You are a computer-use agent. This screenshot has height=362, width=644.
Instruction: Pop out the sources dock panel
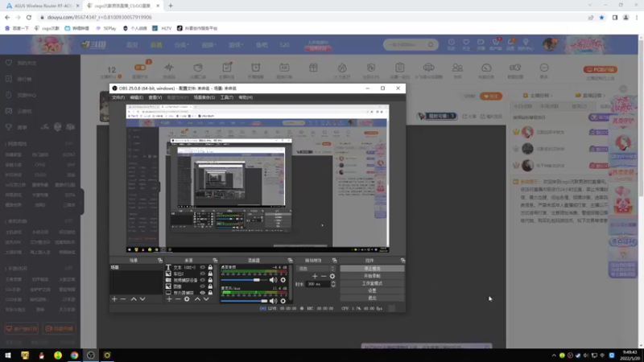point(215,260)
